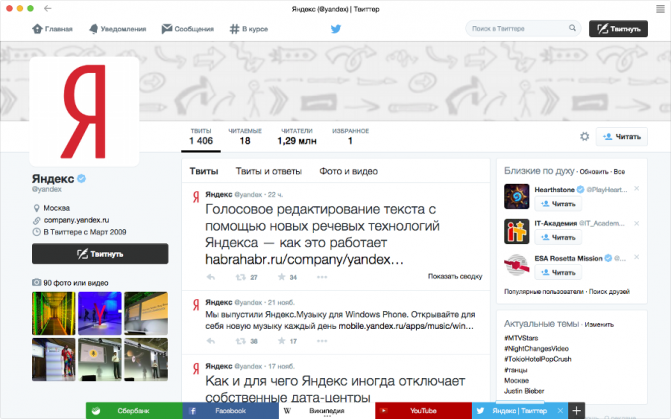
Task: Click the Twitter bird logo in header
Action: tap(336, 29)
